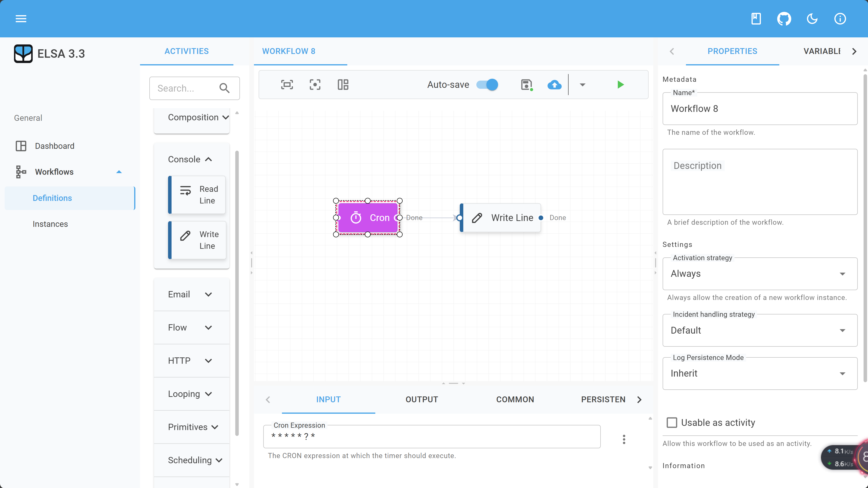Expand the Scheduling activities category

tap(195, 460)
